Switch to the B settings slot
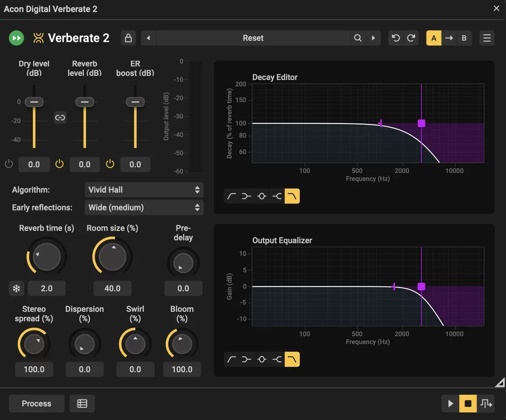506x420 pixels. 464,38
